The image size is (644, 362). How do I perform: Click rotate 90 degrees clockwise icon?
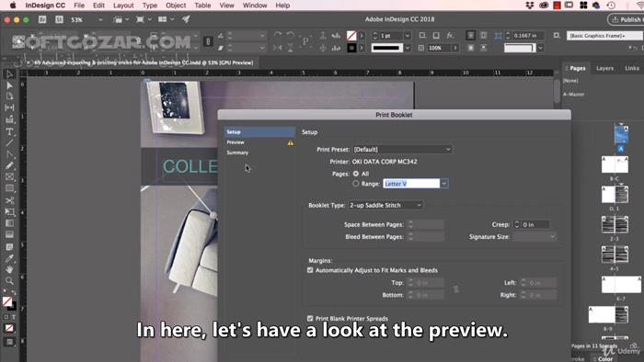pyautogui.click(x=278, y=36)
